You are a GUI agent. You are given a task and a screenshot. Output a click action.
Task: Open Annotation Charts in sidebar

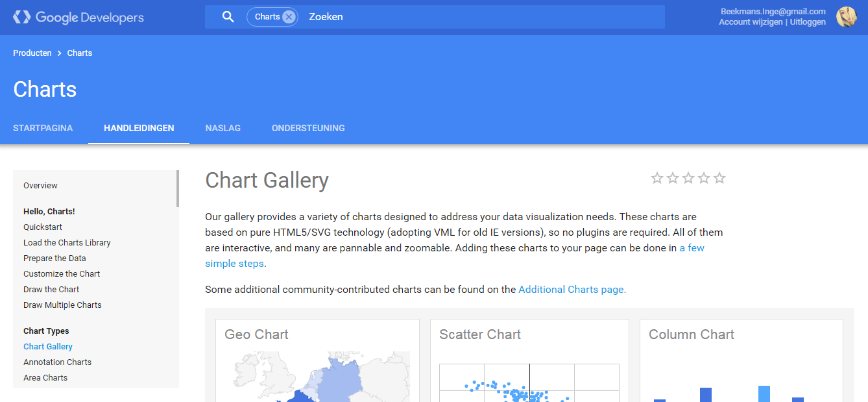[x=57, y=362]
